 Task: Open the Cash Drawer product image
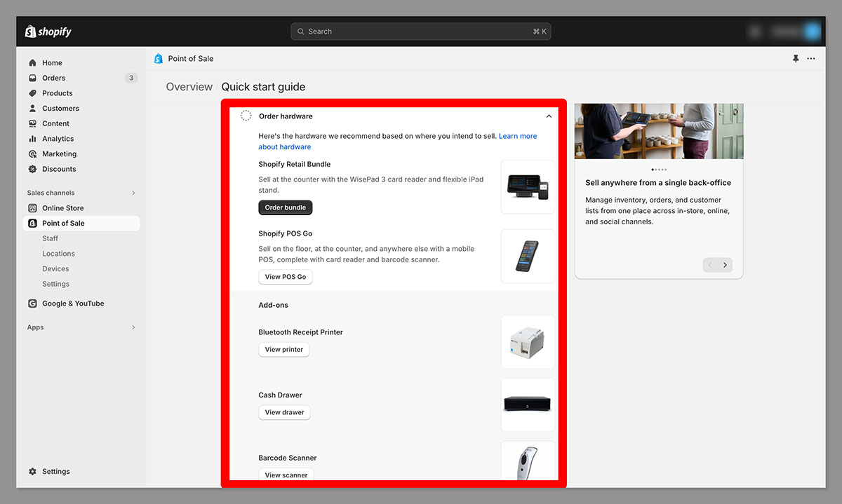pyautogui.click(x=528, y=404)
